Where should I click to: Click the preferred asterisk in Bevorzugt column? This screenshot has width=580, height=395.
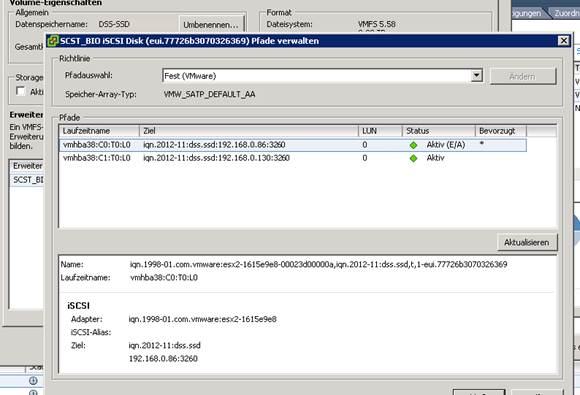pos(482,144)
